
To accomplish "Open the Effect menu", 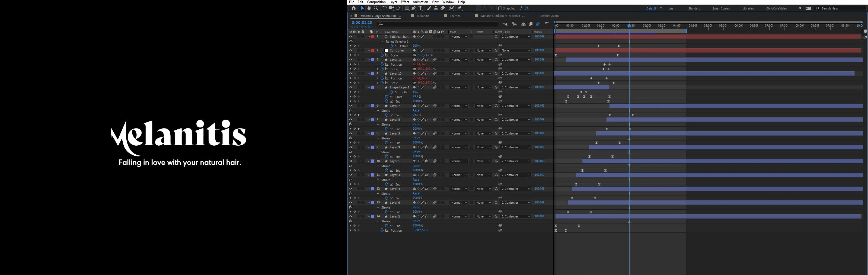I will 405,2.
